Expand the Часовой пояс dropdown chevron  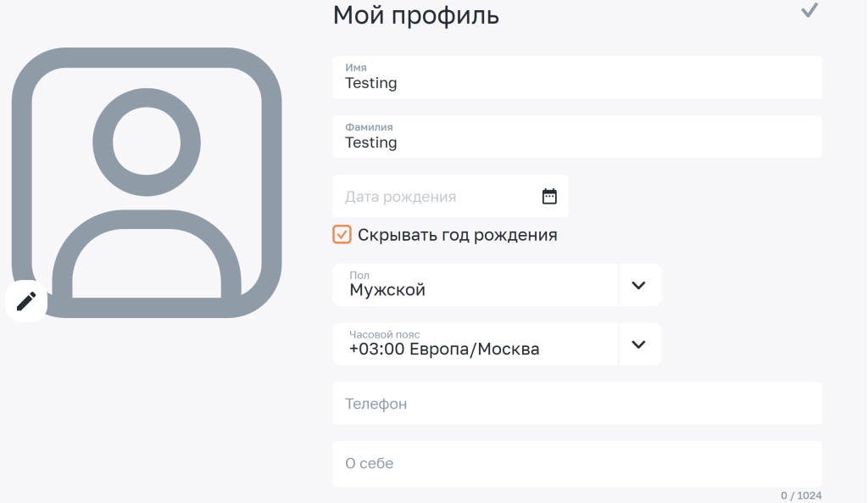639,344
